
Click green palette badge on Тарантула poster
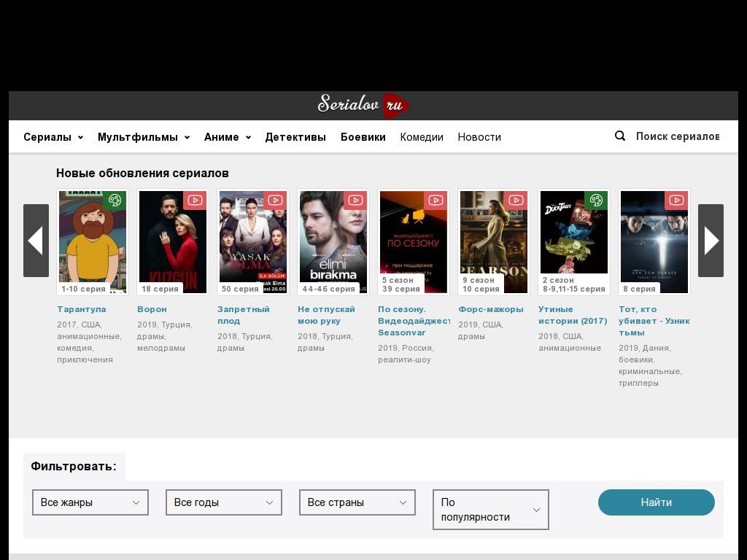point(115,201)
